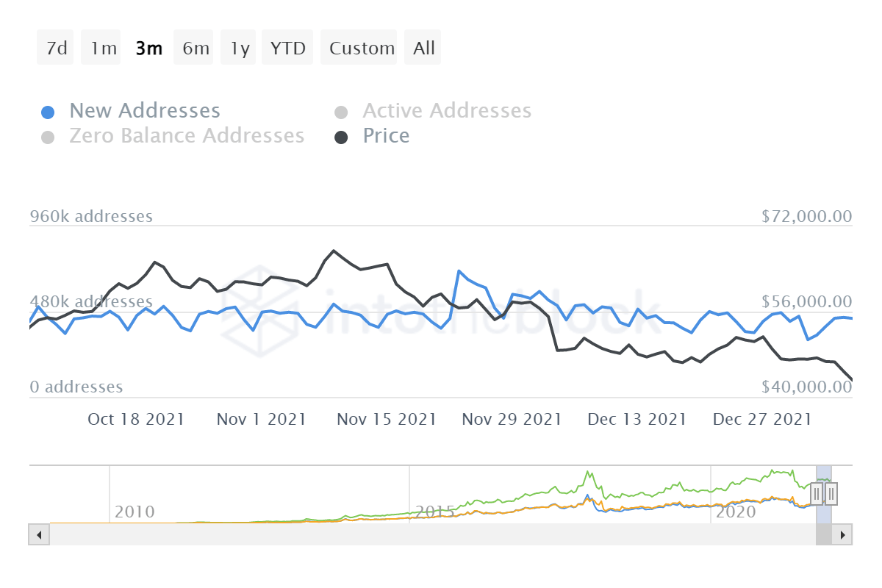Click the right navigator range handle

point(831,493)
